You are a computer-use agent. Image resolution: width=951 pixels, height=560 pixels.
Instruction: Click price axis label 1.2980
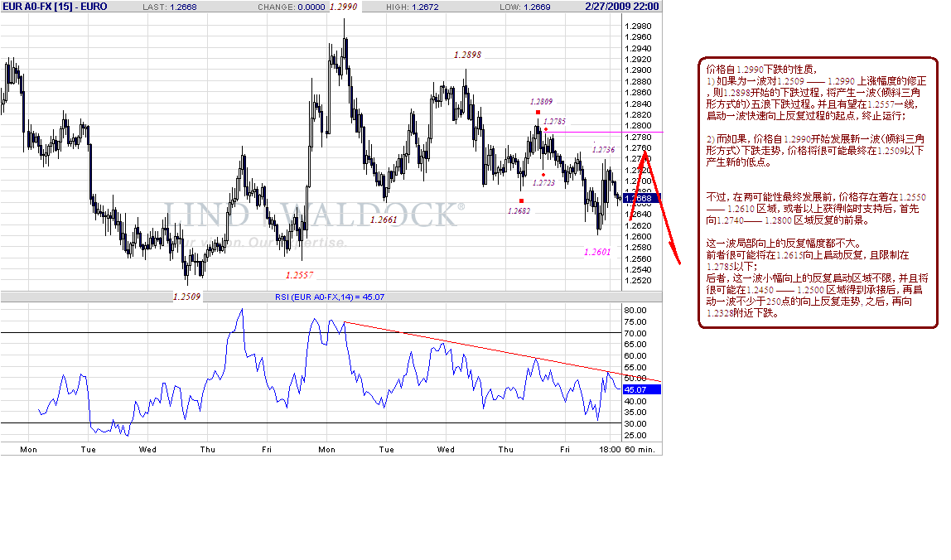pos(638,26)
